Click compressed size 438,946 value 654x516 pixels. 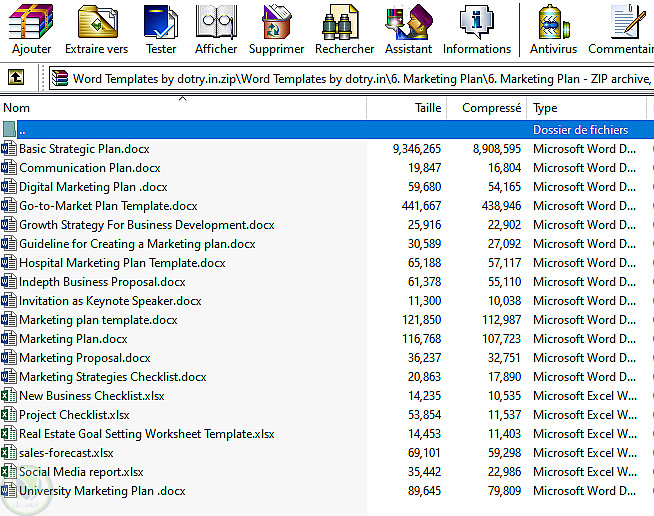pyautogui.click(x=501, y=206)
